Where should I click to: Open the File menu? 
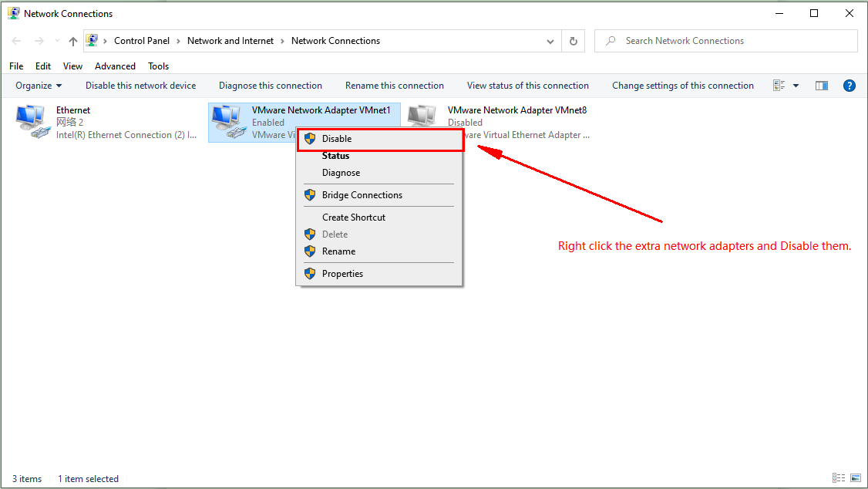[17, 66]
